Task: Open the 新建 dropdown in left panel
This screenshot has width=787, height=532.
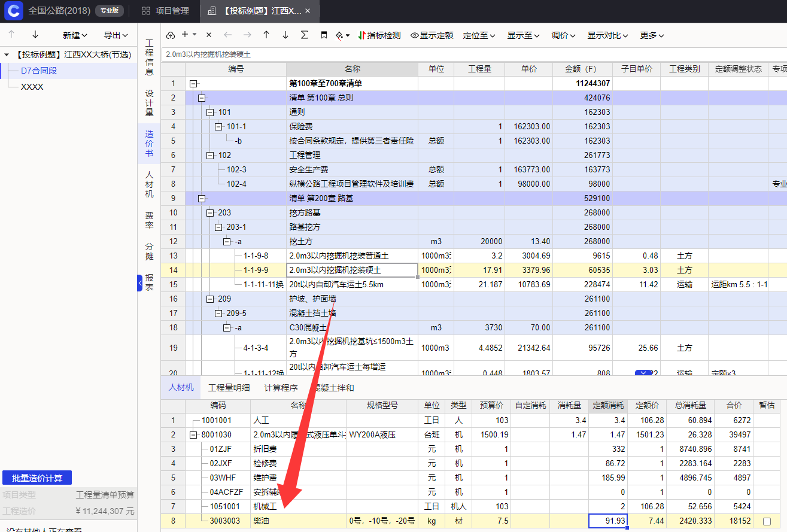Action: [x=75, y=35]
